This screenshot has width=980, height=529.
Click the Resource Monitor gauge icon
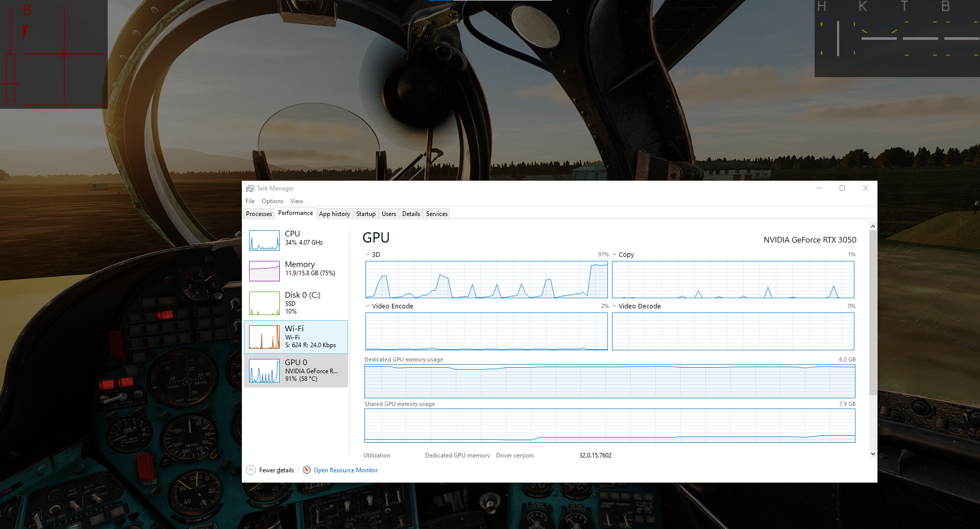[x=307, y=470]
